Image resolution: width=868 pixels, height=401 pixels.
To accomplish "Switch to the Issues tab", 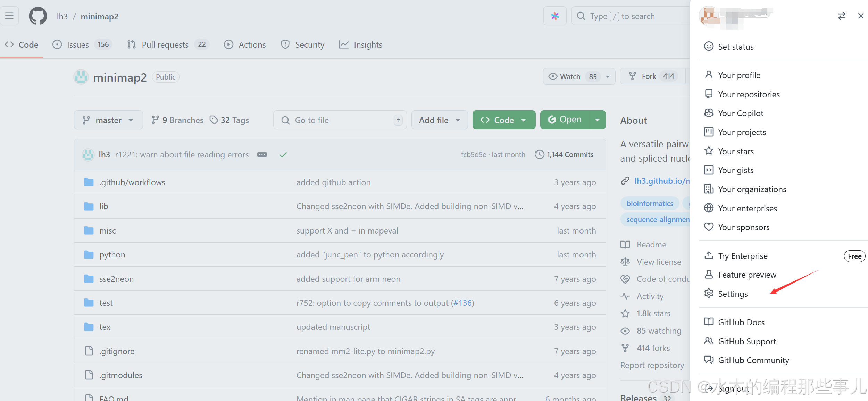I will [x=78, y=45].
